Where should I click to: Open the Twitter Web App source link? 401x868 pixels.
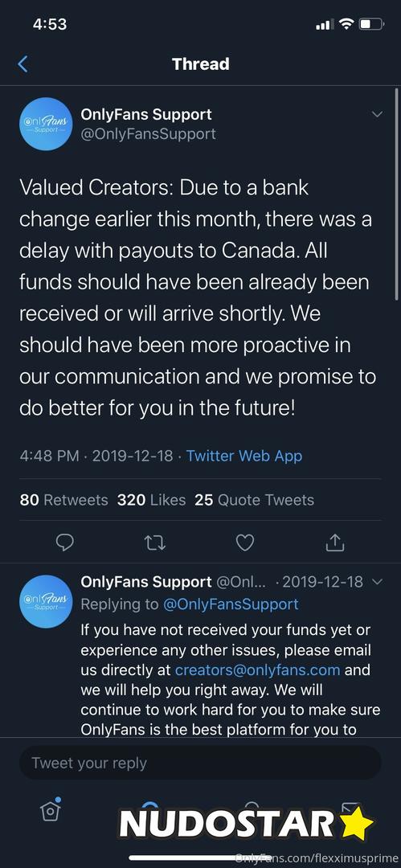(x=243, y=457)
